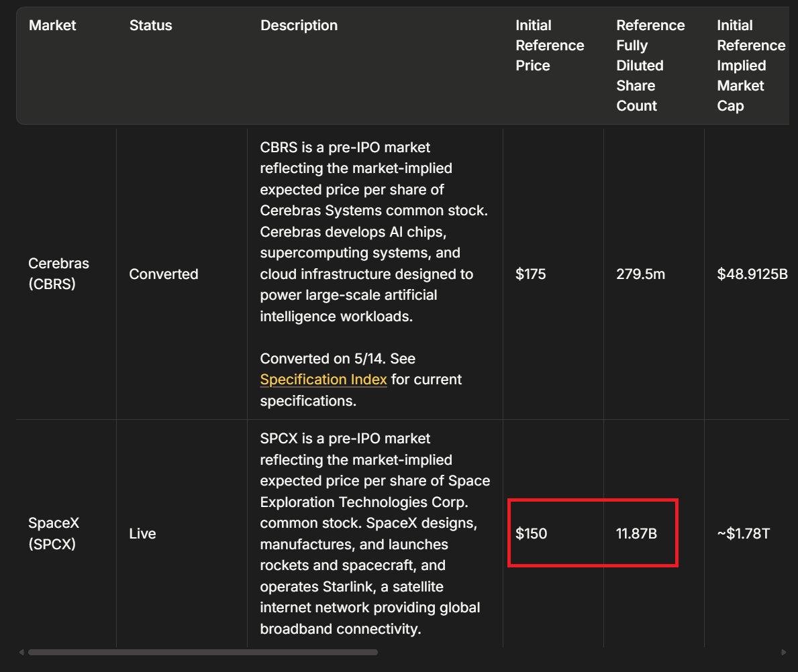Click the SPCX pre-IPO market description text
This screenshot has height=672, width=798.
pyautogui.click(x=375, y=533)
